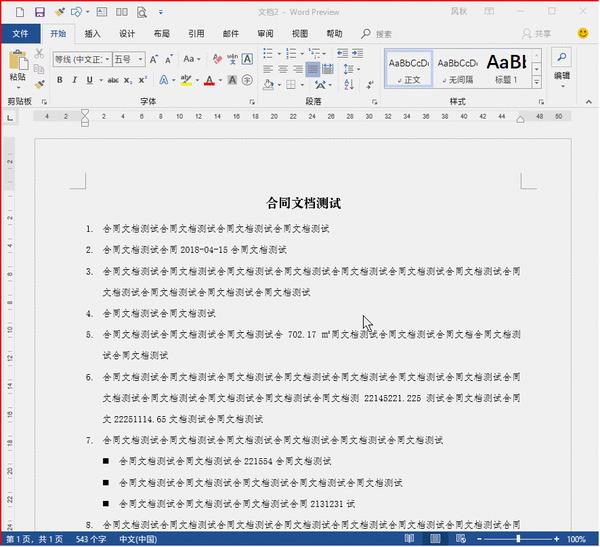This screenshot has height=547, width=600.
Task: Click the Save icon in quick access toolbar
Action: point(39,12)
